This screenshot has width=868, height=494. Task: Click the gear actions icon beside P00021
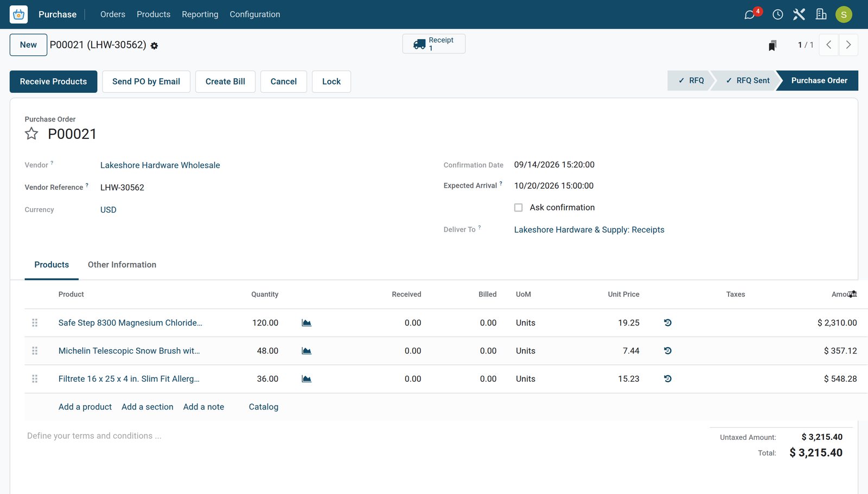click(x=154, y=46)
